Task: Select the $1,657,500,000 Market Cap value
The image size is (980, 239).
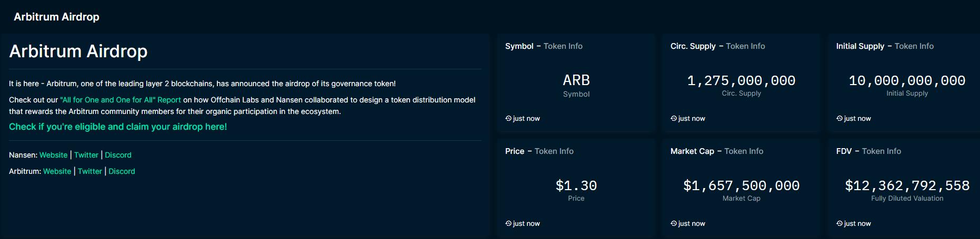Action: (741, 185)
